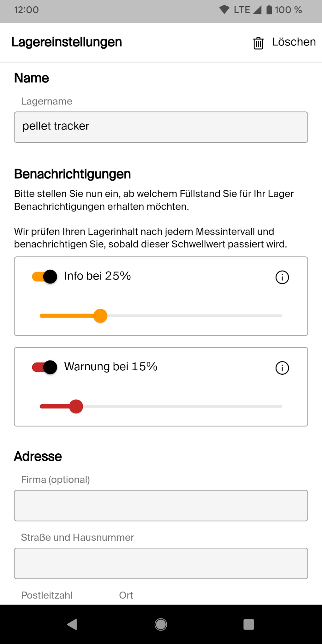
Task: Focus the Firma (optional) input field
Action: click(x=161, y=506)
